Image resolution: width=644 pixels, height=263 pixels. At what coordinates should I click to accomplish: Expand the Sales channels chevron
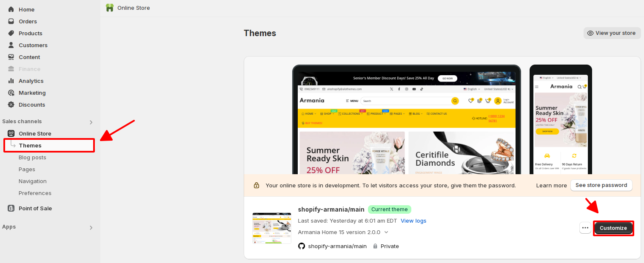click(91, 122)
